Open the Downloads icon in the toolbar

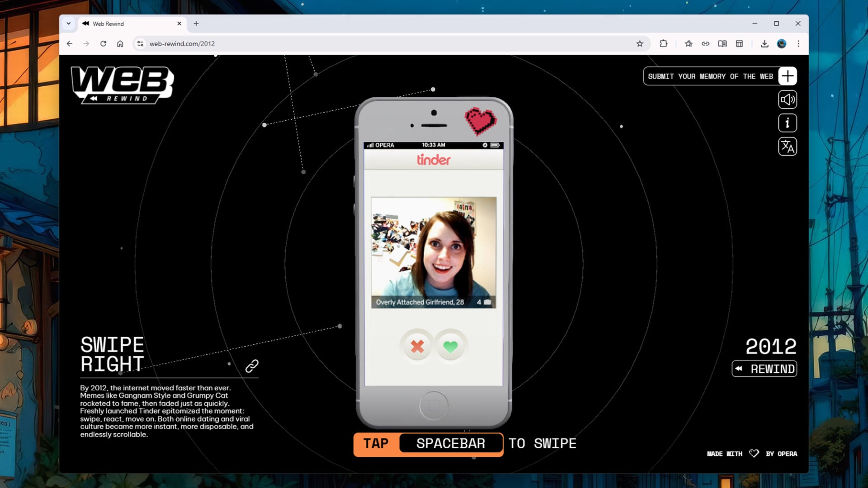click(764, 44)
